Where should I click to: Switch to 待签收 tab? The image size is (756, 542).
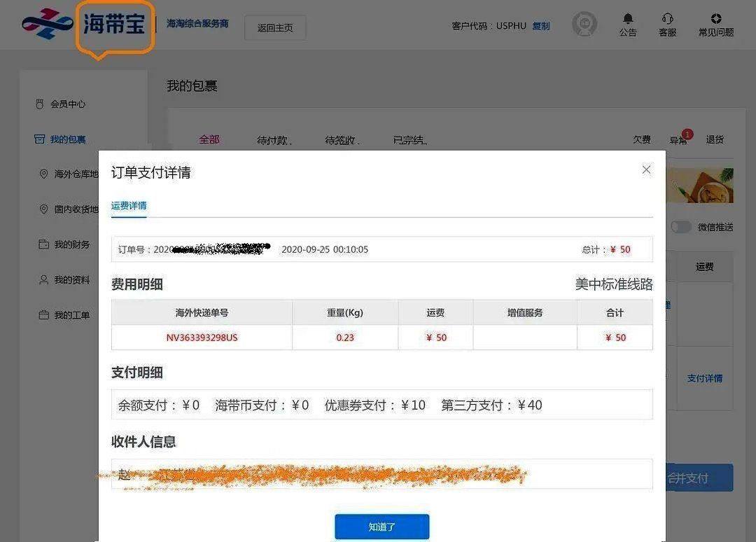[x=342, y=140]
